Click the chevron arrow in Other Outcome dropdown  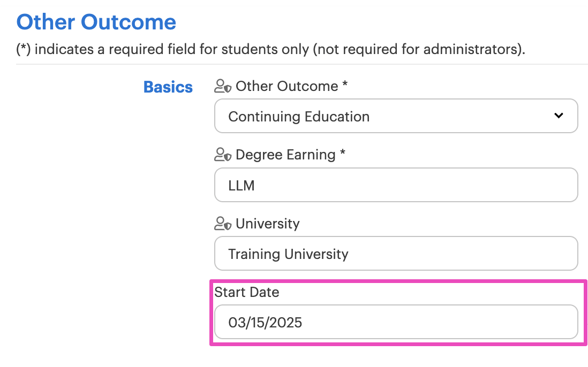559,116
